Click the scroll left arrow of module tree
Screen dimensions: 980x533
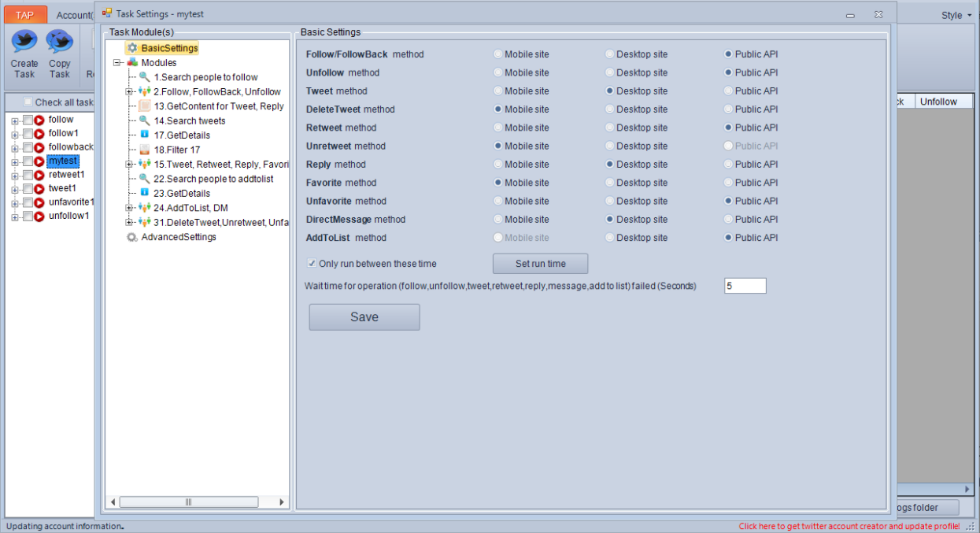[112, 502]
